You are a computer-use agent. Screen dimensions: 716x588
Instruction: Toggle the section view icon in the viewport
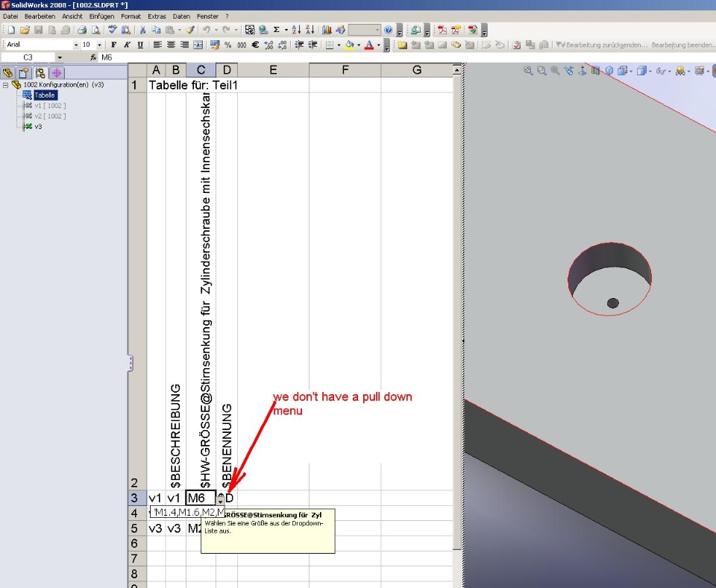tap(595, 71)
